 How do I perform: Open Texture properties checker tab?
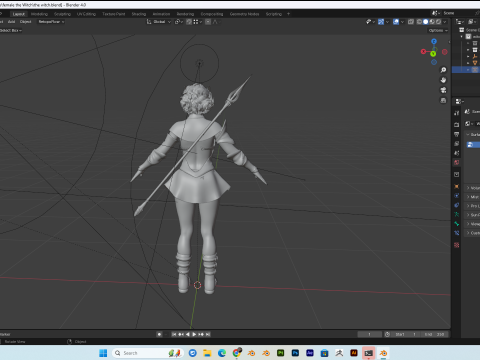pyautogui.click(x=457, y=245)
